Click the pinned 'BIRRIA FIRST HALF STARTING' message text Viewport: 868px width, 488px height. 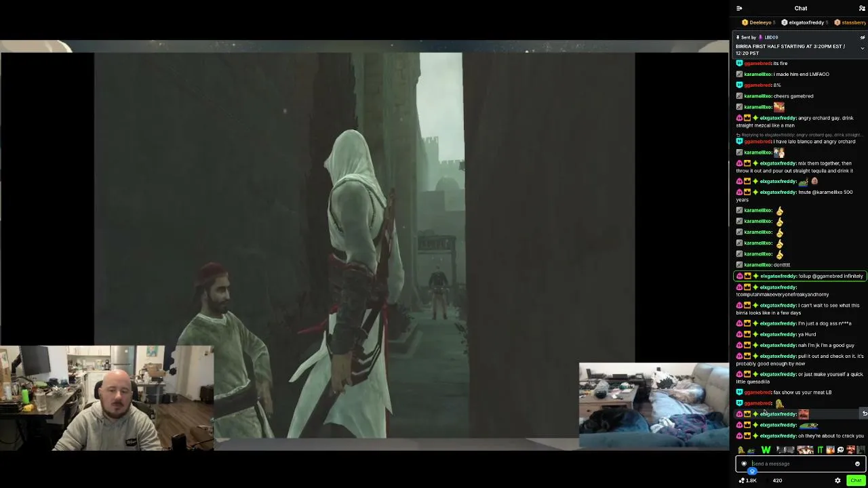click(790, 49)
